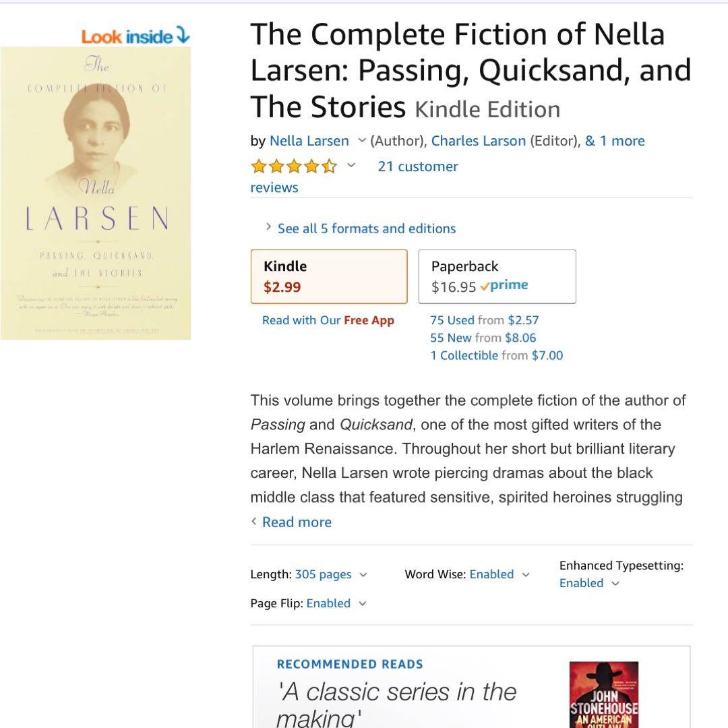Open Charles Larson editor link

[478, 141]
